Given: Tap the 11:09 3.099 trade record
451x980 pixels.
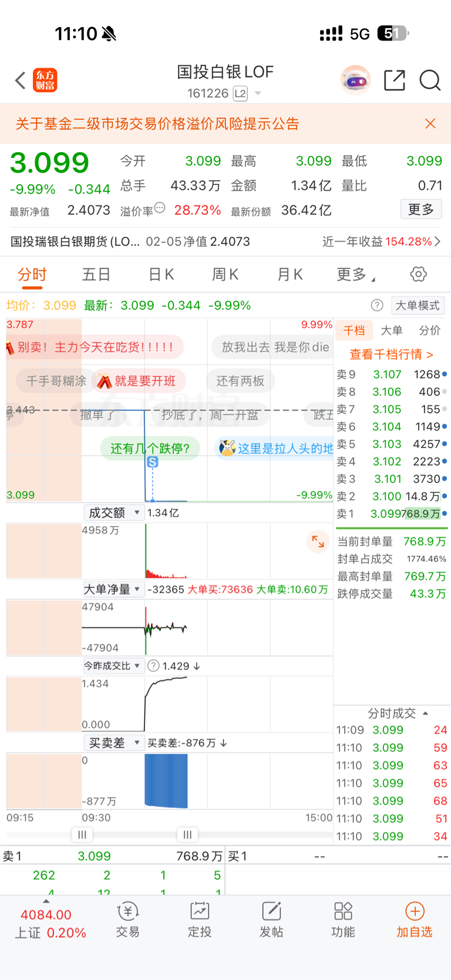Looking at the screenshot, I should click(x=391, y=730).
